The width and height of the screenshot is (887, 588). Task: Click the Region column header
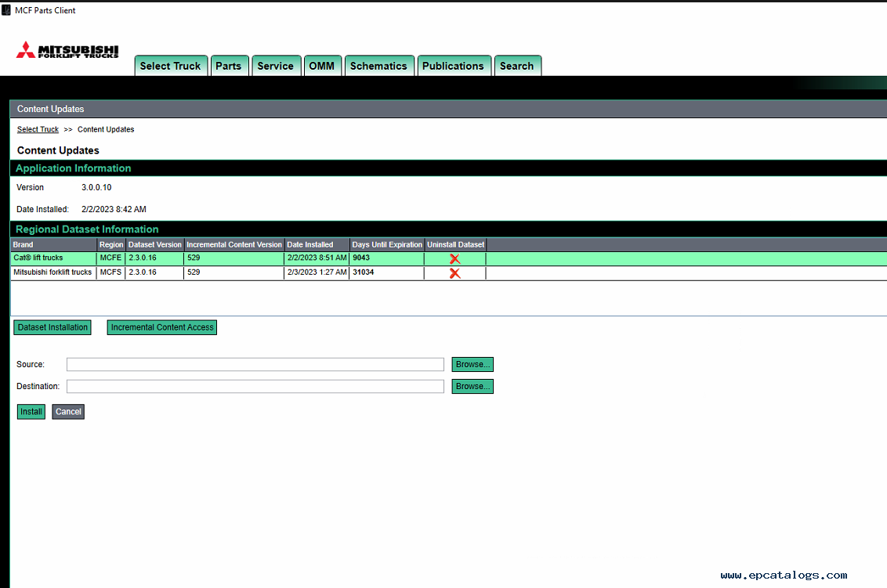111,245
